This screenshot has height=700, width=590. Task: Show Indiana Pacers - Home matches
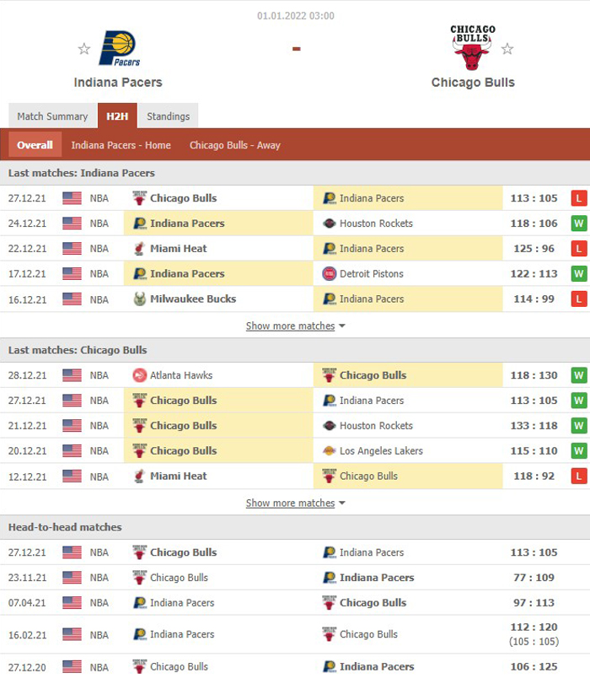[121, 145]
